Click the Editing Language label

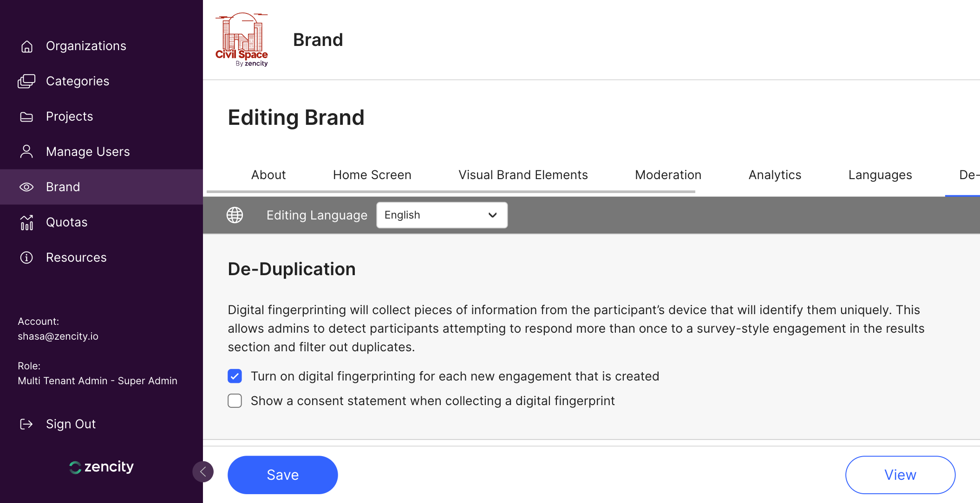click(317, 215)
